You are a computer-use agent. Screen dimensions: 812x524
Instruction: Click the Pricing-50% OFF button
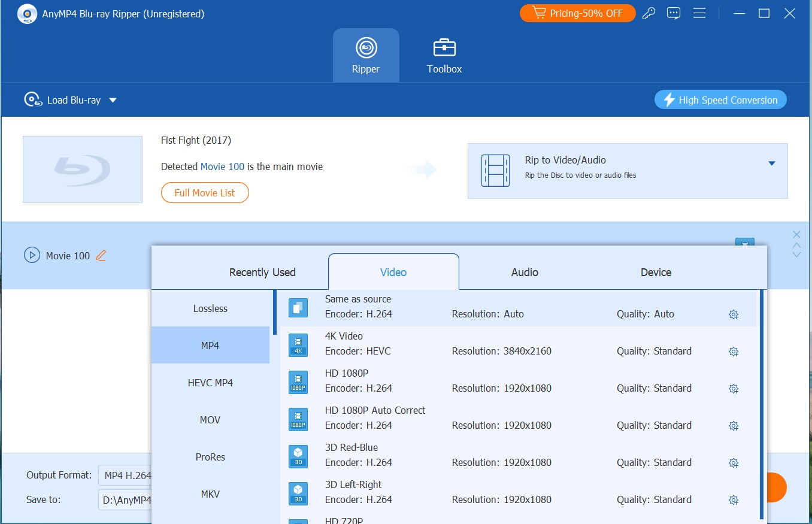(x=577, y=13)
